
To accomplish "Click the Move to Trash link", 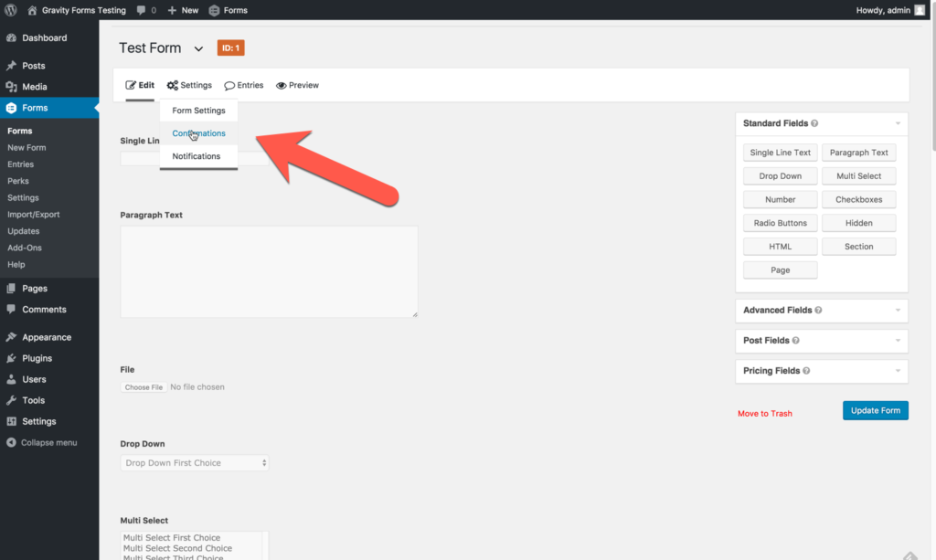I will pyautogui.click(x=764, y=413).
